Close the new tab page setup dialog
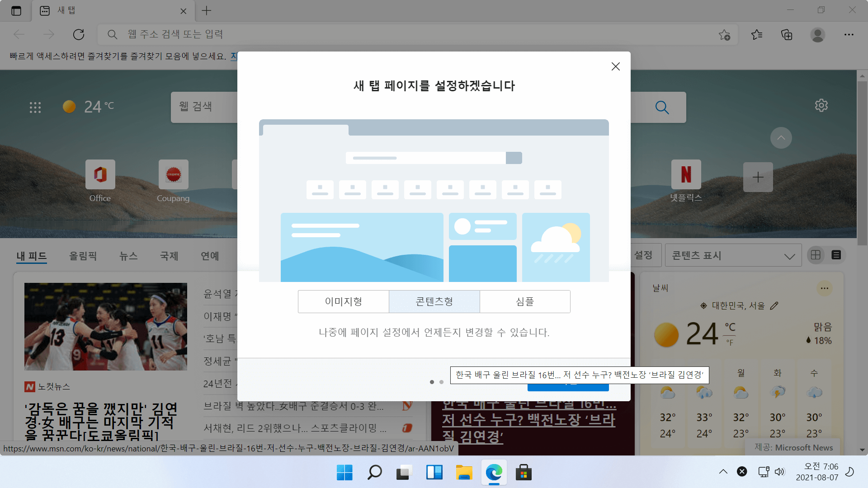The width and height of the screenshot is (868, 488). click(615, 66)
